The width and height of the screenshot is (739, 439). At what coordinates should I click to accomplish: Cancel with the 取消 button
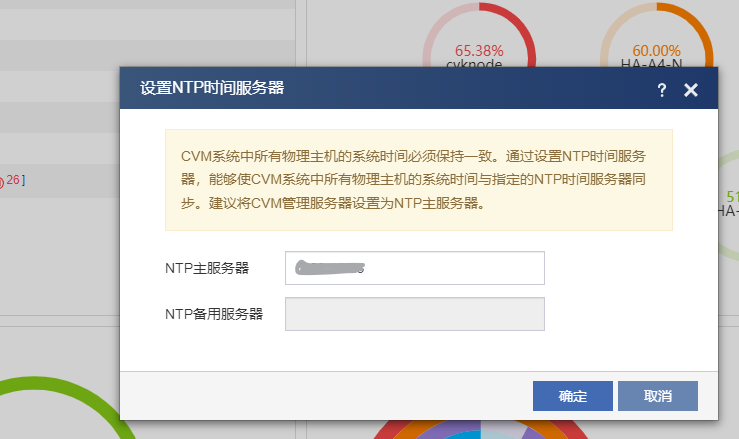(x=657, y=396)
